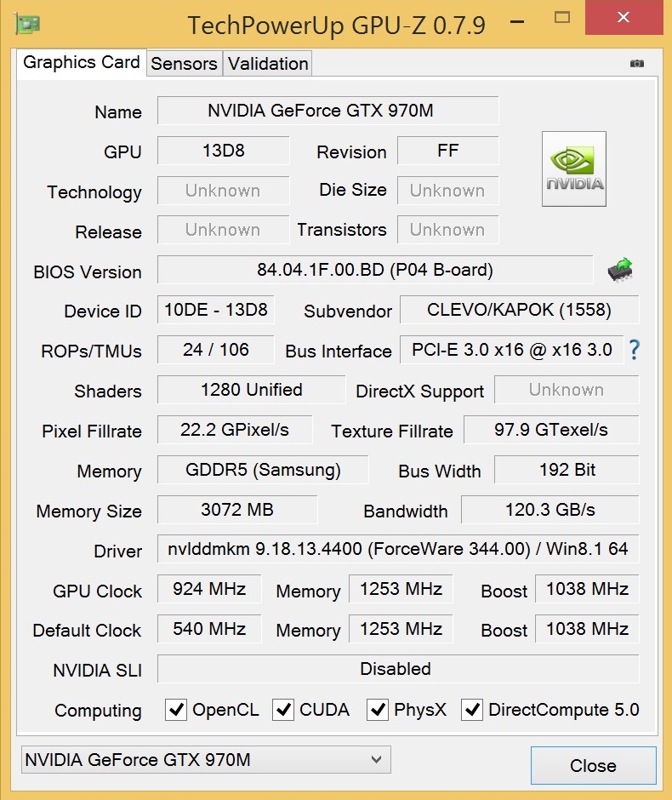Click the Default Clock value 540 MHz

[x=209, y=629]
